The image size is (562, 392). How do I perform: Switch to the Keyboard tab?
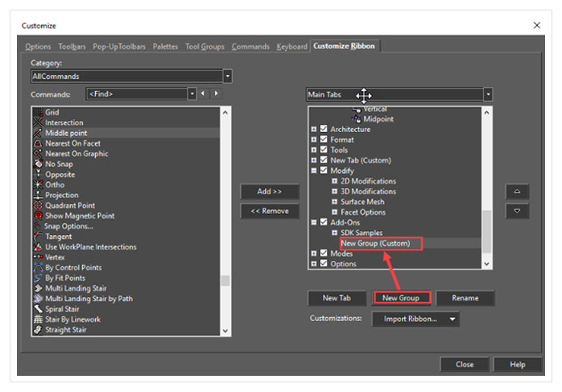tap(291, 47)
